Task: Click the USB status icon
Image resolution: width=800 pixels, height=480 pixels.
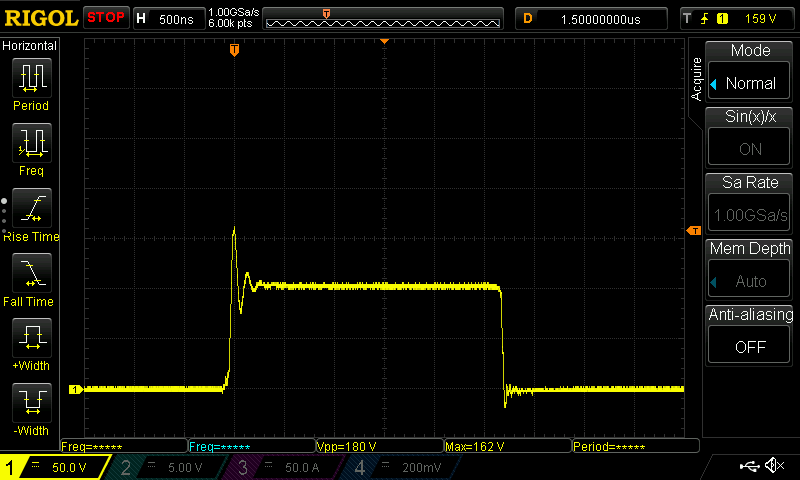Action: (750, 466)
